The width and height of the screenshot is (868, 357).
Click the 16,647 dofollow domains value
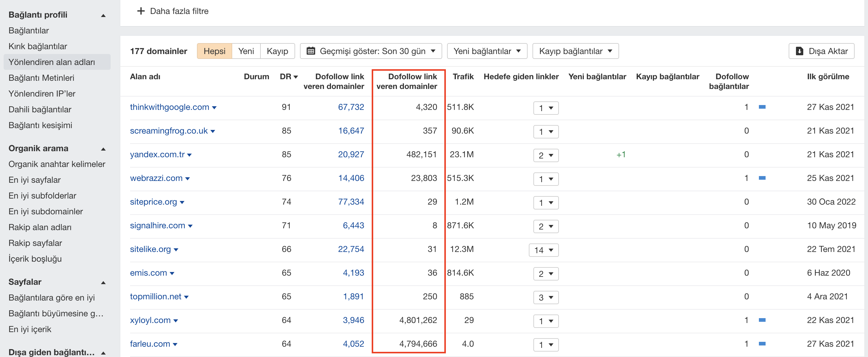[x=351, y=131]
